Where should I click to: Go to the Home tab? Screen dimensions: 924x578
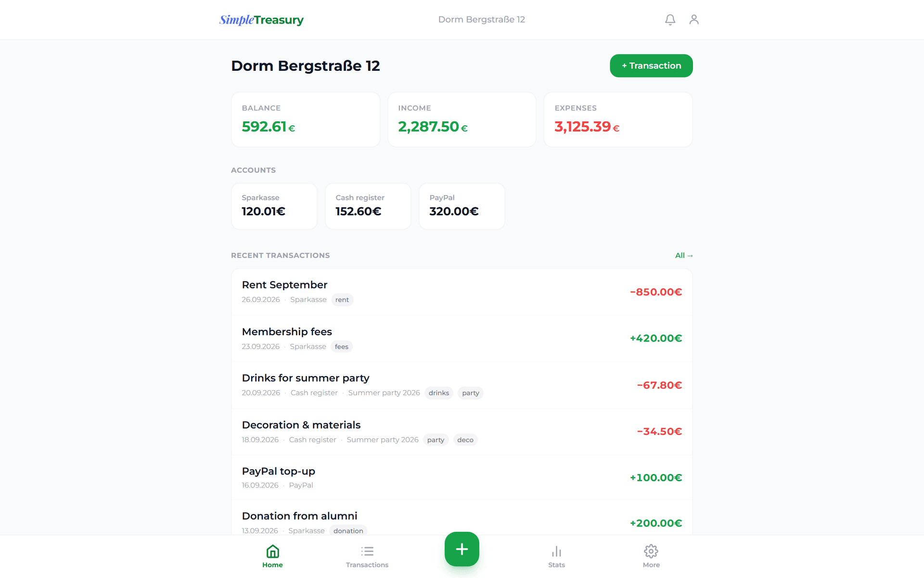coord(272,556)
